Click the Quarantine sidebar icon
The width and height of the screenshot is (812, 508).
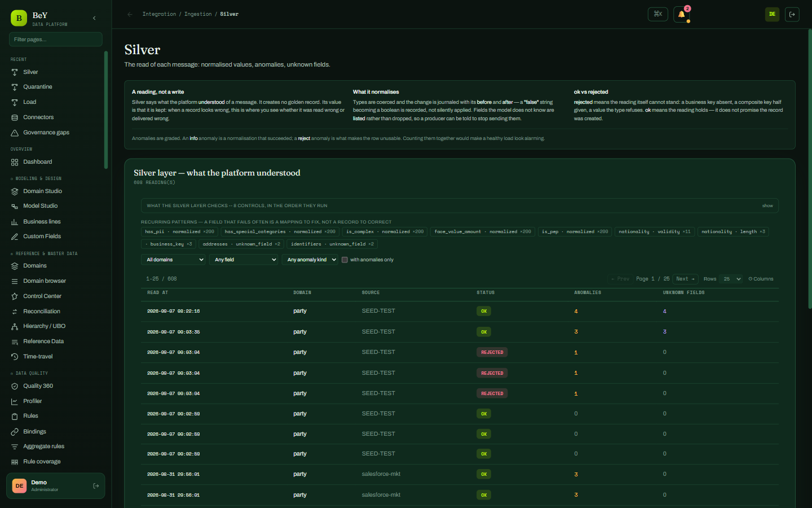click(15, 87)
